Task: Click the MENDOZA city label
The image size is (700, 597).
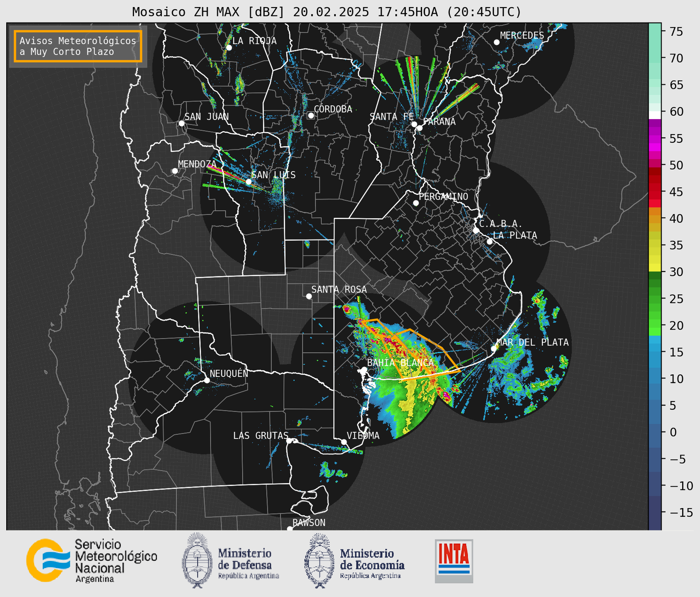Action: point(198,164)
